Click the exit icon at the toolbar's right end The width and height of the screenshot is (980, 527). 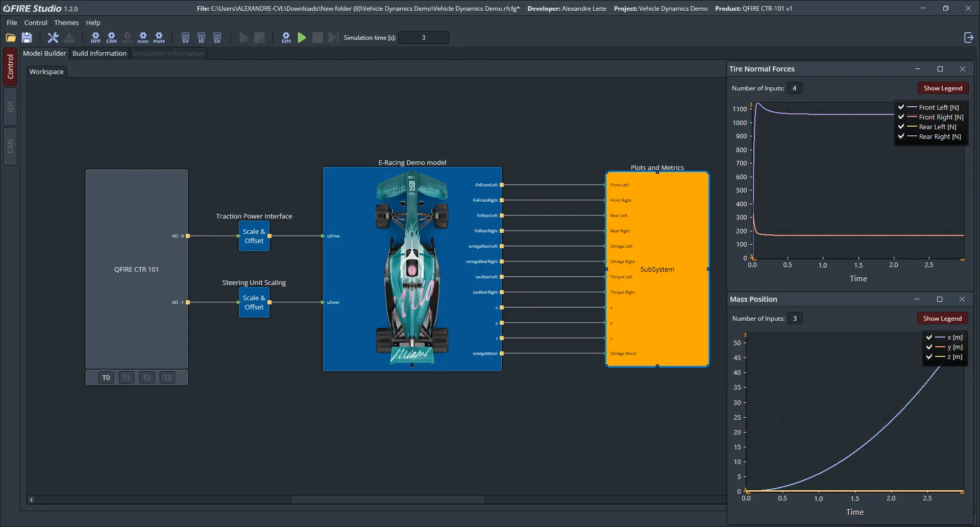[x=968, y=37]
